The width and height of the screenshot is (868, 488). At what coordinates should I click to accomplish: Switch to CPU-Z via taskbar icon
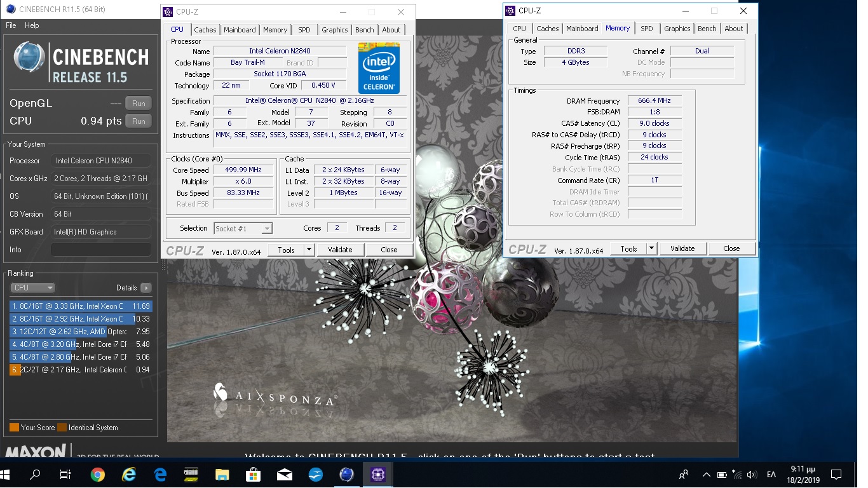click(x=377, y=474)
